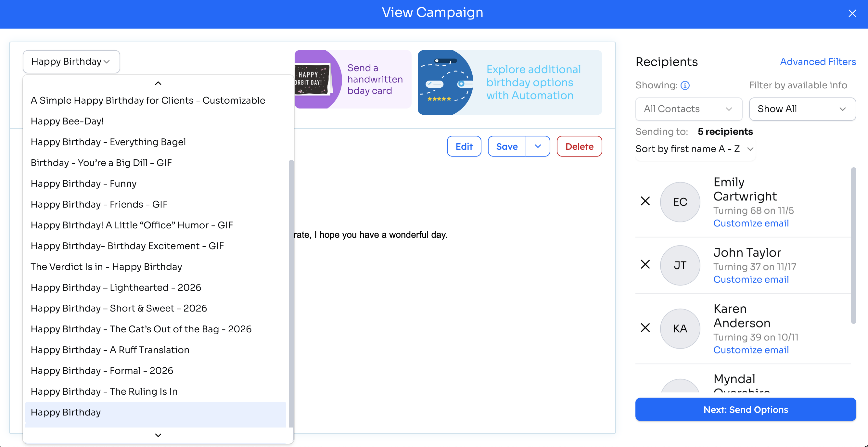Customize email for Emily Cartwright
868x447 pixels.
coord(751,224)
